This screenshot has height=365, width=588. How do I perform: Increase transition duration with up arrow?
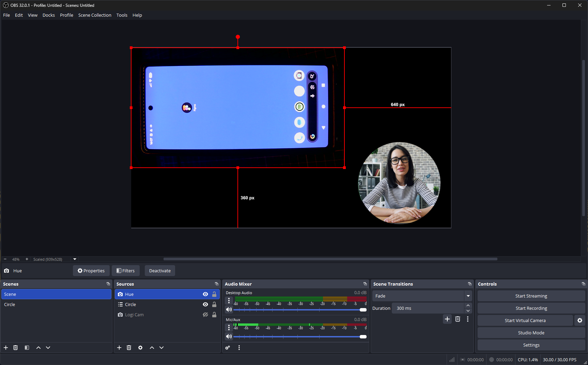(x=468, y=306)
